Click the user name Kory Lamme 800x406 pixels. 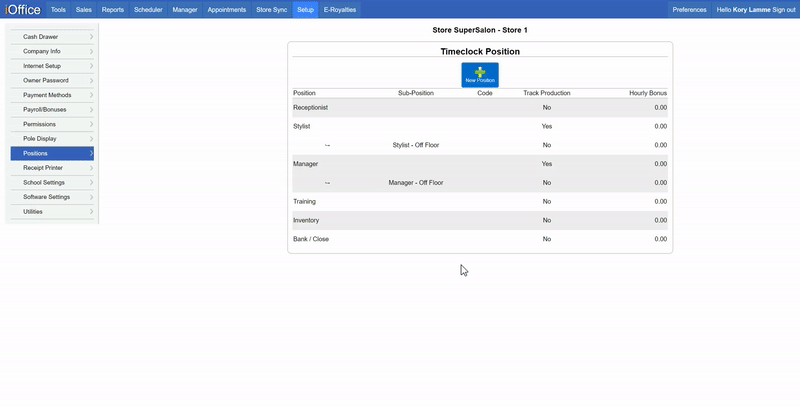(752, 10)
